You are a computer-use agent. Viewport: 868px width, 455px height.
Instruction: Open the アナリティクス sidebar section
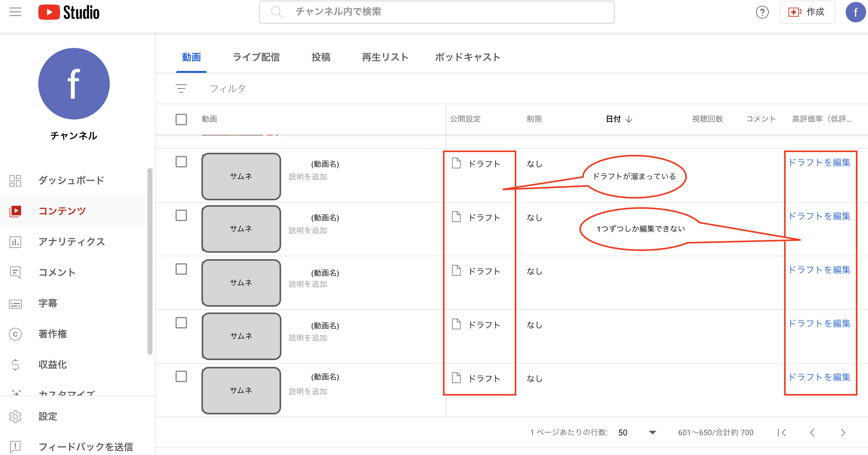pos(72,242)
